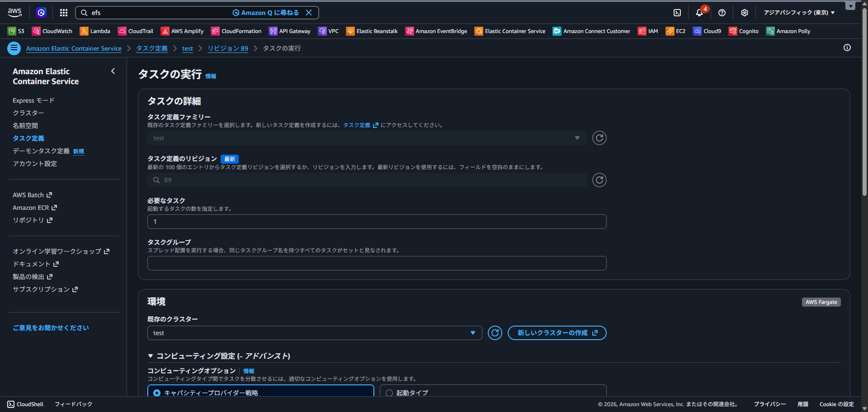Open the existing cluster dropdown
The image size is (868, 412).
tap(315, 333)
